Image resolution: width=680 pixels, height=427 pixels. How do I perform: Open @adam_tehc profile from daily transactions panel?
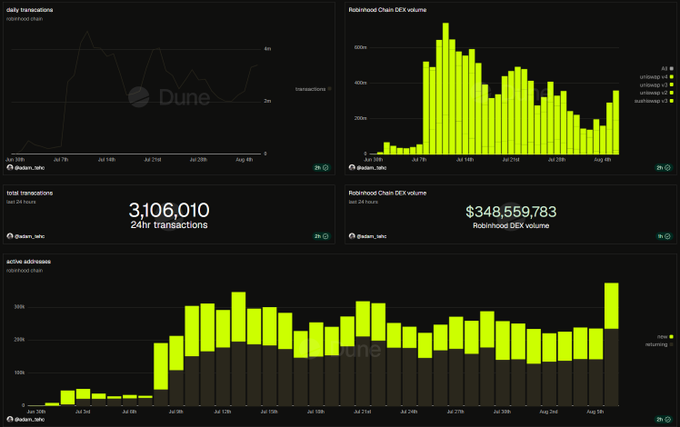tap(29, 168)
